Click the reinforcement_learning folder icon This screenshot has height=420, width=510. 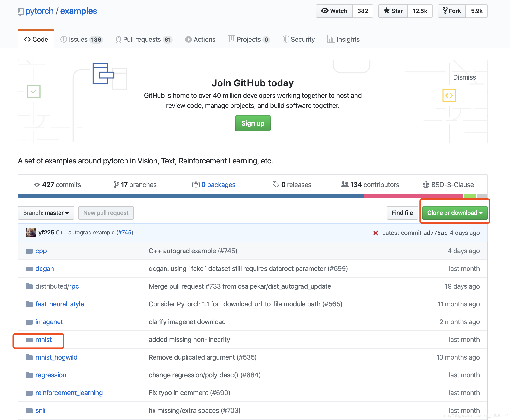(29, 392)
